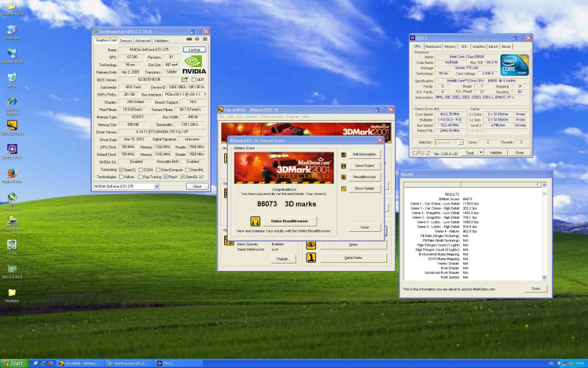Open the network places desktop icon

tap(12, 53)
